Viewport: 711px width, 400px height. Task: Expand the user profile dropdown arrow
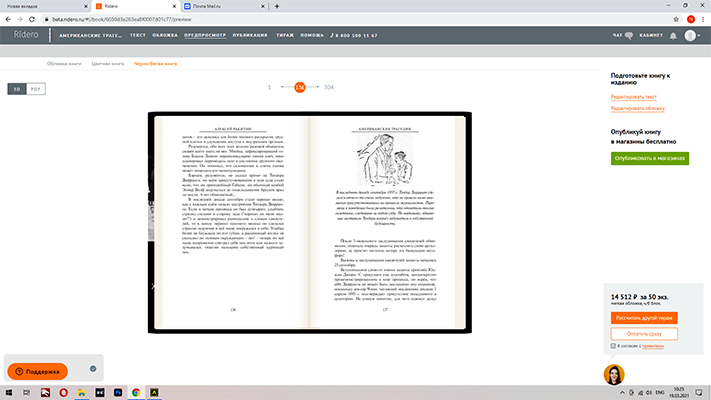(699, 35)
